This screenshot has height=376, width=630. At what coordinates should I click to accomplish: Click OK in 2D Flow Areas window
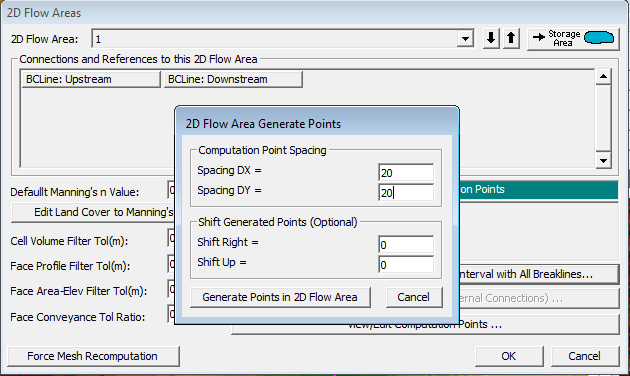(509, 356)
